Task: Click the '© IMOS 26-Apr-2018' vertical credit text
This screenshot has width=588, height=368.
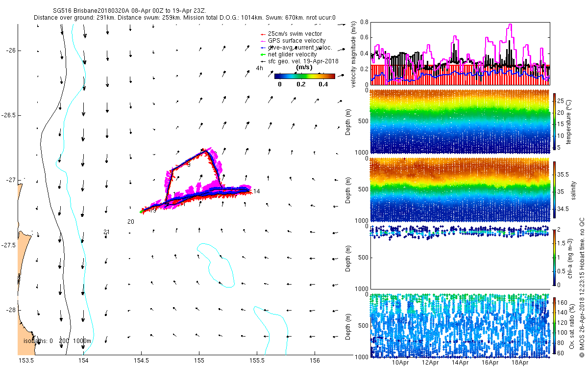Action: pos(582,288)
